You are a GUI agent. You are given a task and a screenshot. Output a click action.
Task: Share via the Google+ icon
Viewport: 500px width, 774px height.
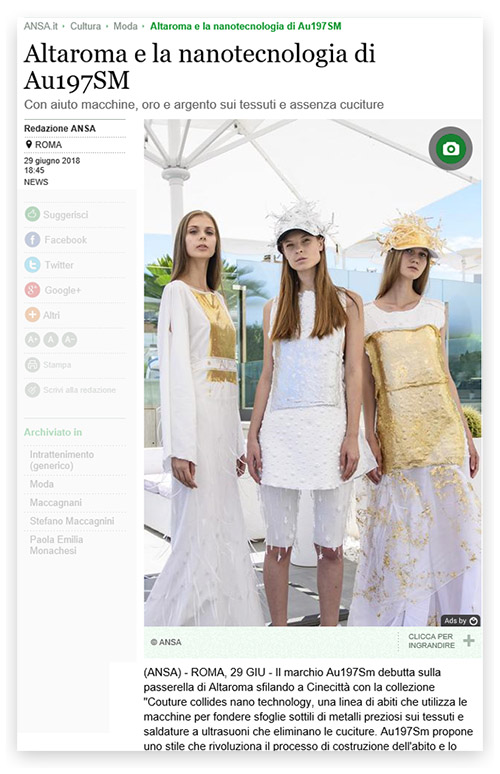click(33, 290)
